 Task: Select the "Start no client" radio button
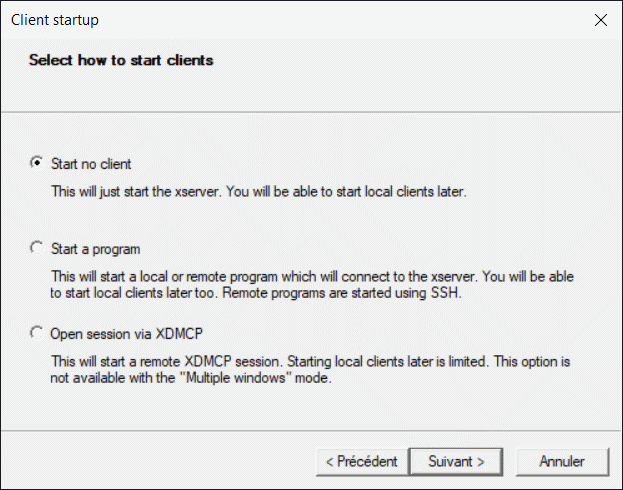pos(38,163)
